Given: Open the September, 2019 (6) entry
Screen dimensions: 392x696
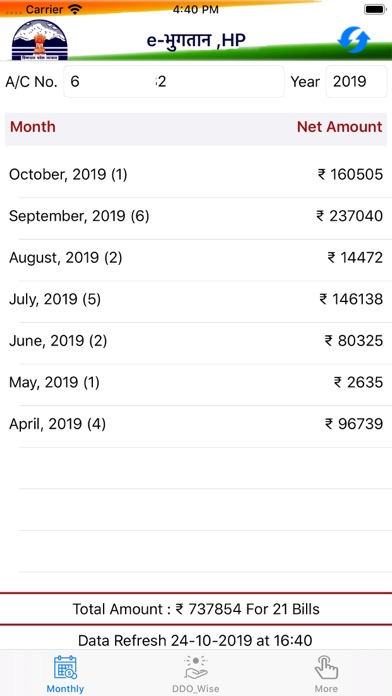Looking at the screenshot, I should pyautogui.click(x=196, y=216).
